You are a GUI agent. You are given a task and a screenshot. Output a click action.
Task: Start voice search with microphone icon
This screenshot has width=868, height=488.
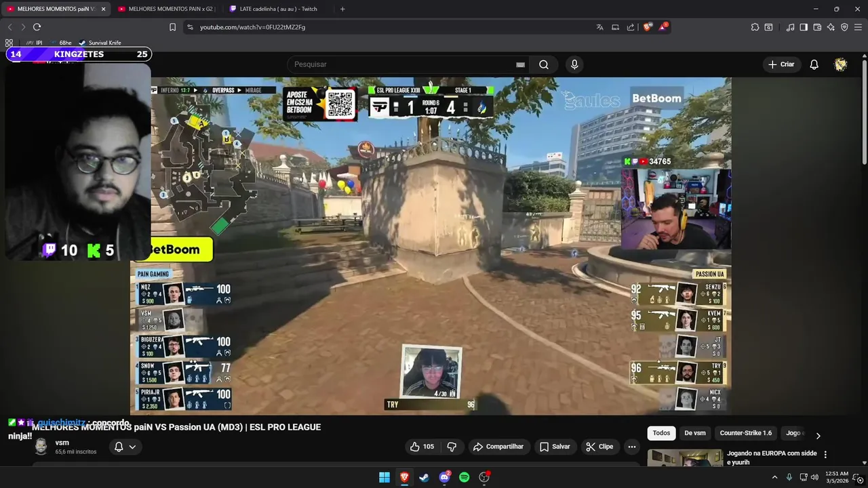tap(574, 64)
